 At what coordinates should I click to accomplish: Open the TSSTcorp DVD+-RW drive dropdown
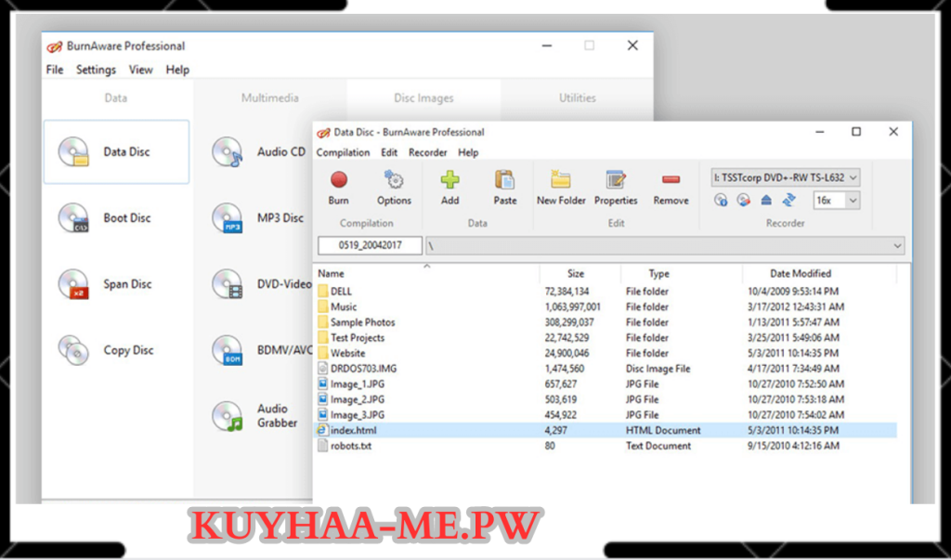[786, 177]
